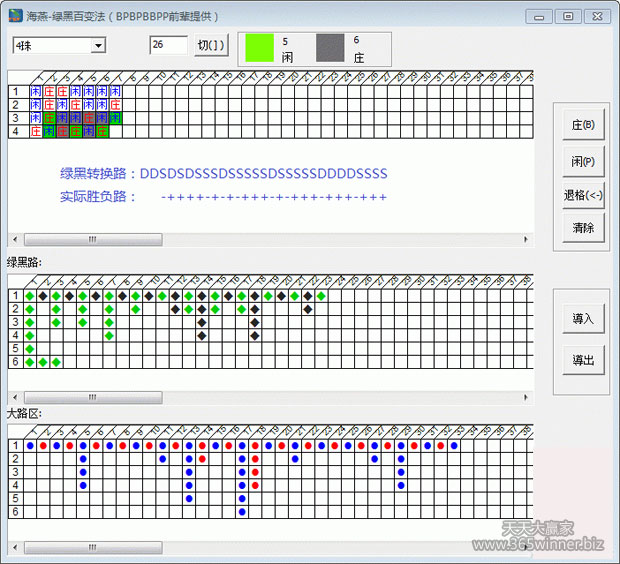
Task: Click top grid row 4 column 1 red 庄 cell
Action: [36, 131]
